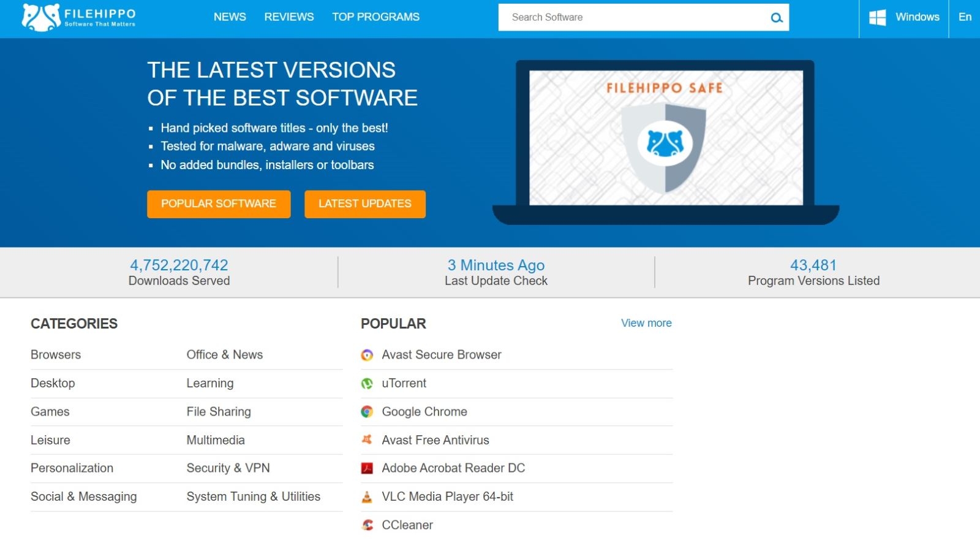Click the View more link
The width and height of the screenshot is (980, 548).
point(646,323)
